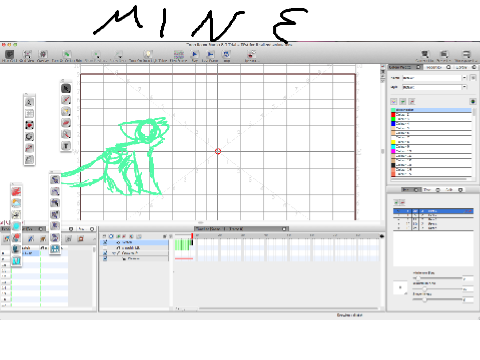Select the Timeline tab header
480x360 pixels.
tap(241, 229)
